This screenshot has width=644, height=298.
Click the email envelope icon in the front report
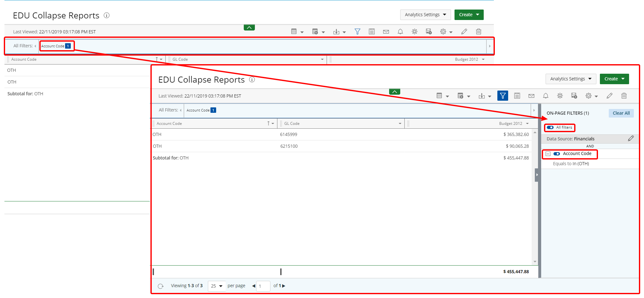pos(531,96)
